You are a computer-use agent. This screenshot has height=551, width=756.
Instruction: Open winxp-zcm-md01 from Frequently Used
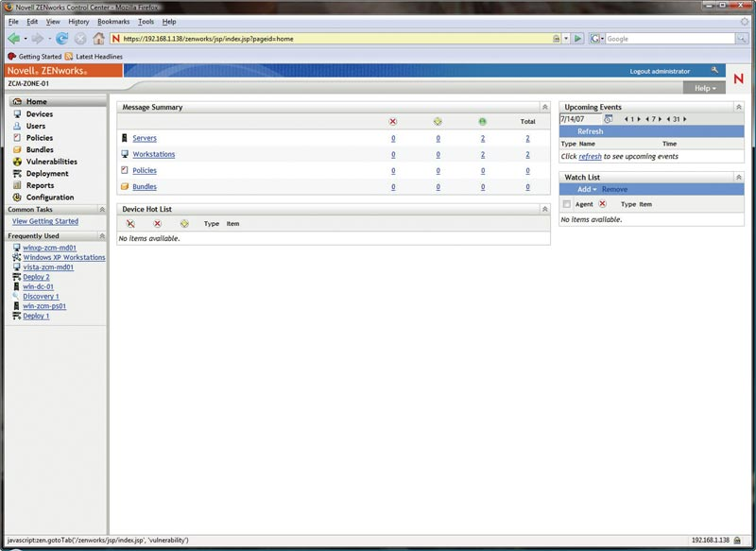coord(50,248)
